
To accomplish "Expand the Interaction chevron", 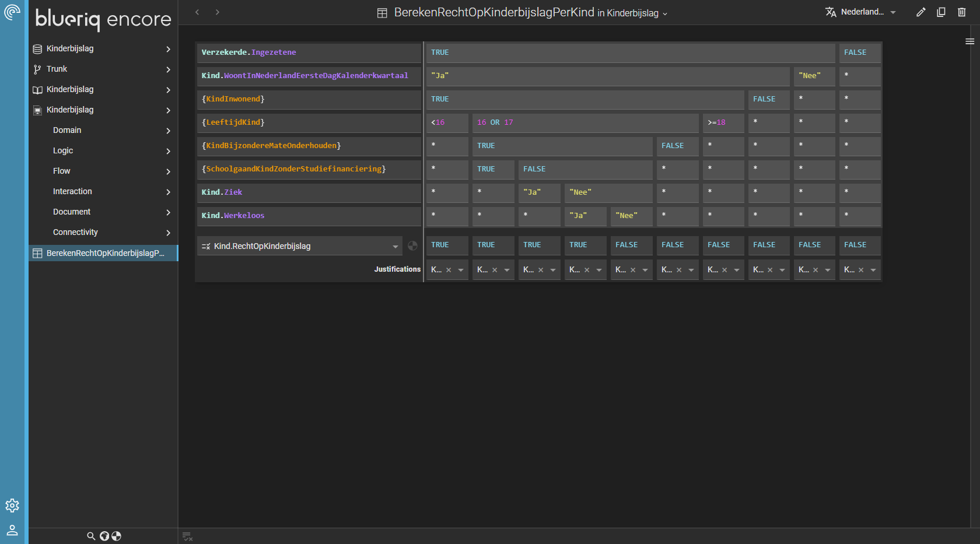I will pos(168,192).
